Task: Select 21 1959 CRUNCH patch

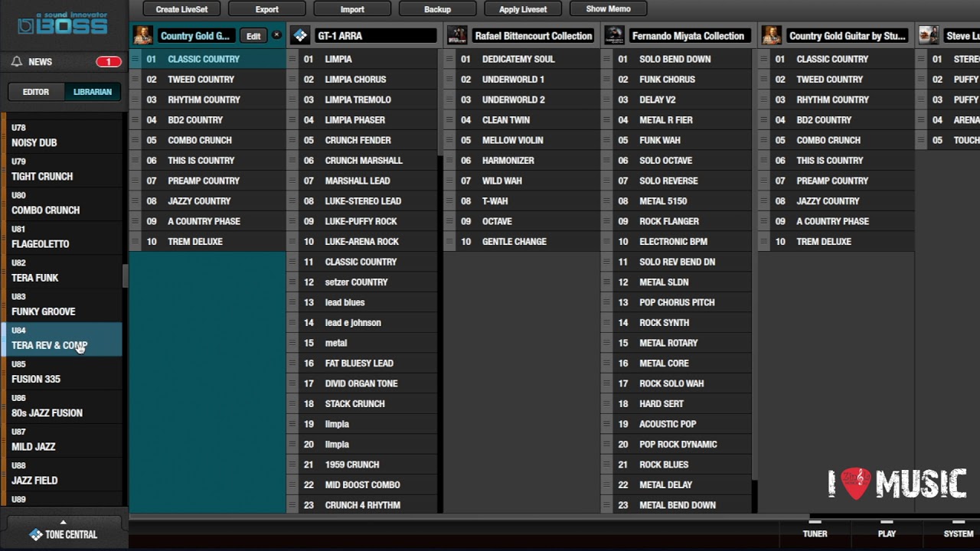Action: point(363,465)
